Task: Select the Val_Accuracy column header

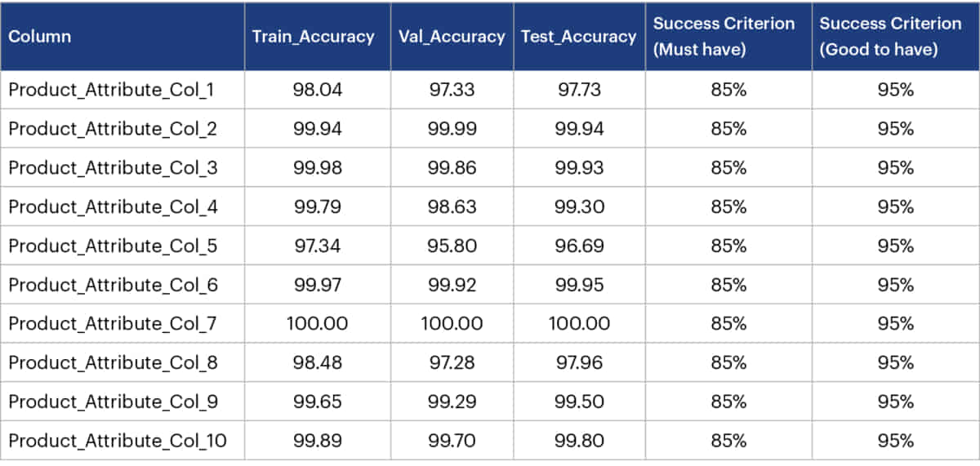Action: click(x=452, y=37)
